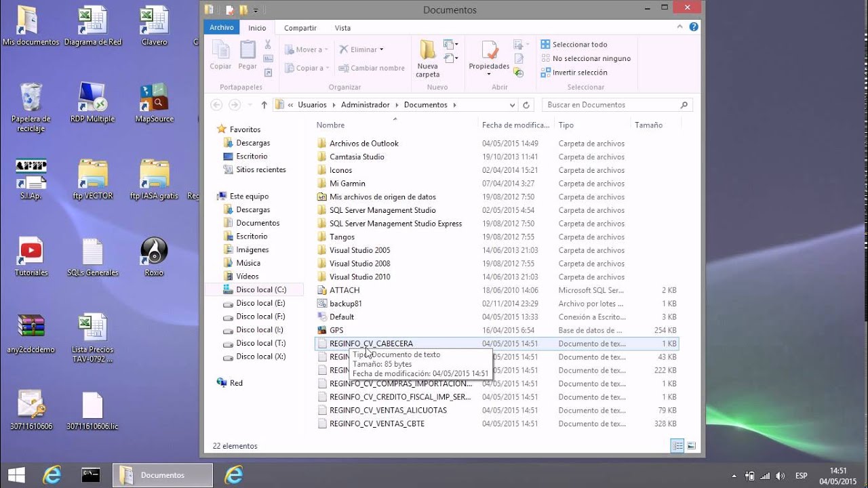Open Mover a dropdown
Image resolution: width=868 pixels, height=488 pixels.
click(x=307, y=49)
